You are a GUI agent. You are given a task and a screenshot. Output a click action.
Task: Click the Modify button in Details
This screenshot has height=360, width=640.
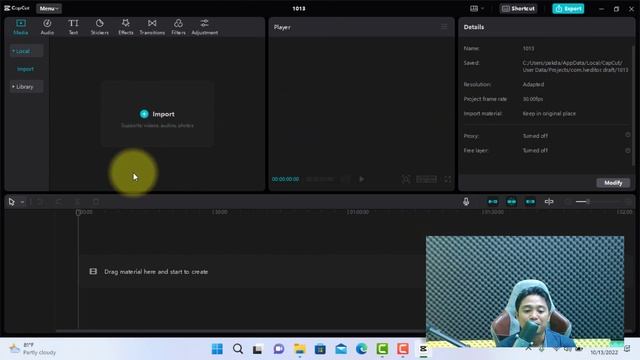tap(613, 183)
